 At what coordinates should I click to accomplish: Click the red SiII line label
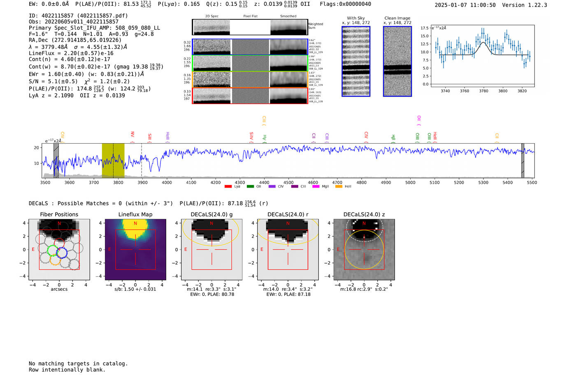[150, 138]
